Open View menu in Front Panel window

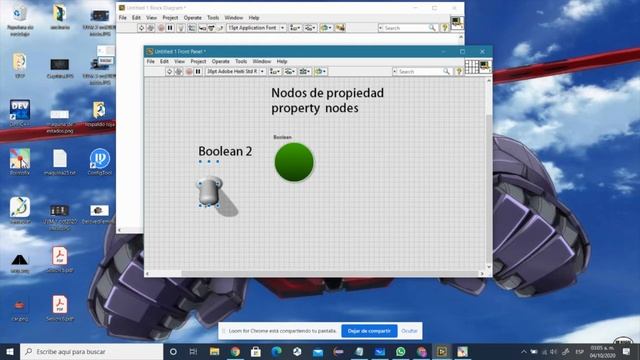pos(180,61)
